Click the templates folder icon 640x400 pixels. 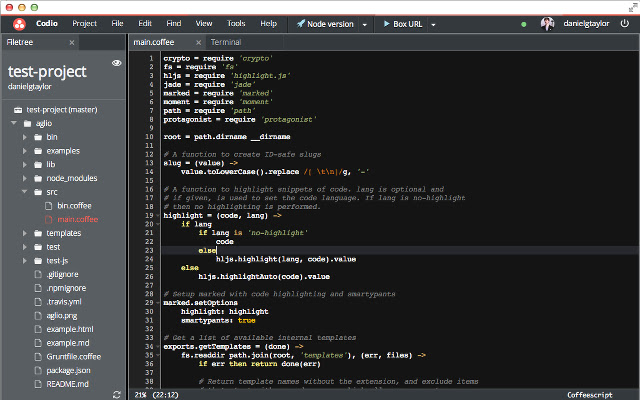pos(38,233)
